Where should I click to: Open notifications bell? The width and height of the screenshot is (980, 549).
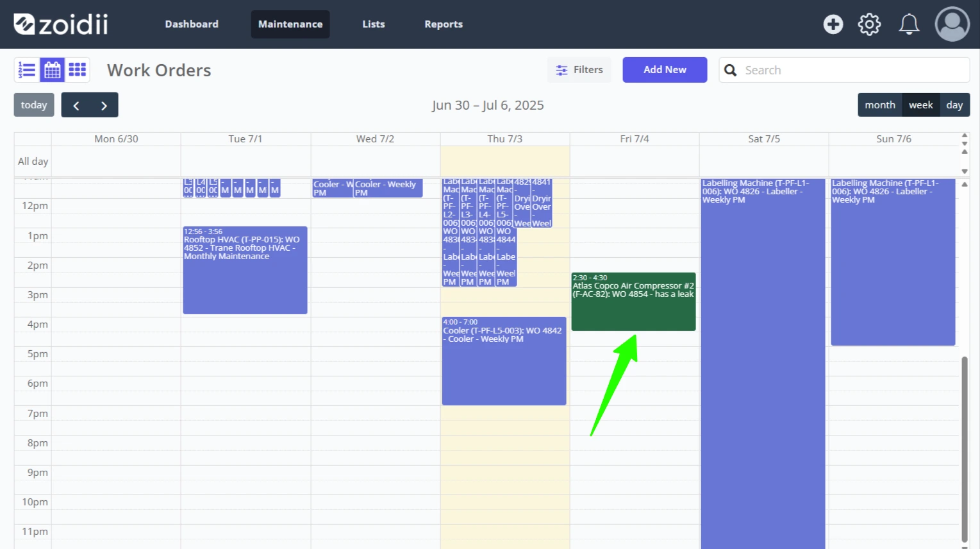pos(909,24)
